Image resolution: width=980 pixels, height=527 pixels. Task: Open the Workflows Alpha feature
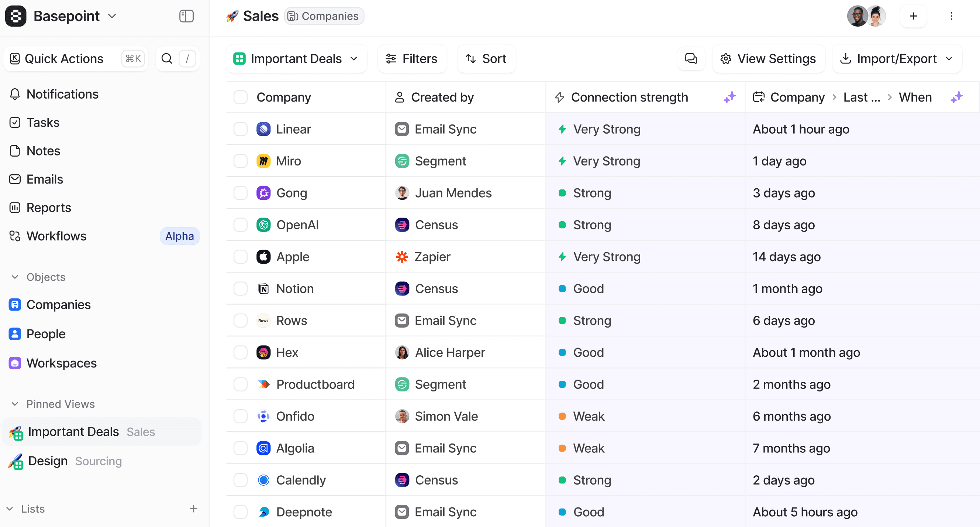point(56,236)
